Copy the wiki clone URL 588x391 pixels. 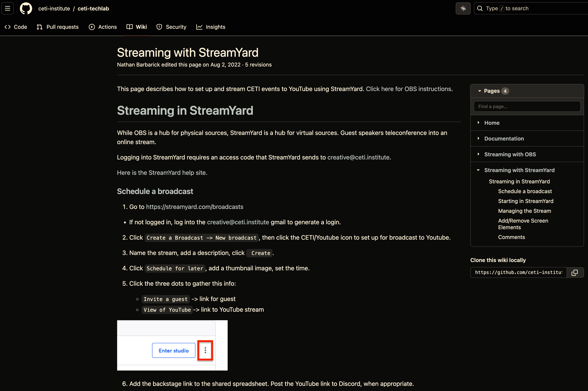575,272
